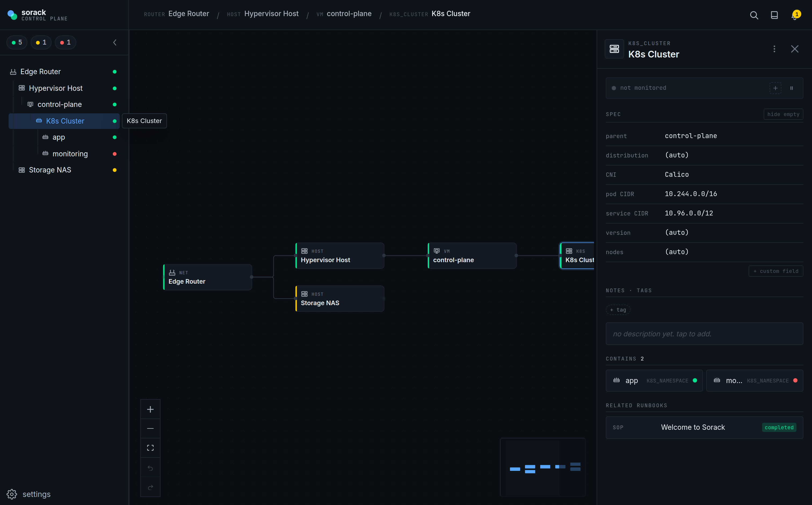Open the monitoring namespace card
812x505 pixels.
coord(755,380)
